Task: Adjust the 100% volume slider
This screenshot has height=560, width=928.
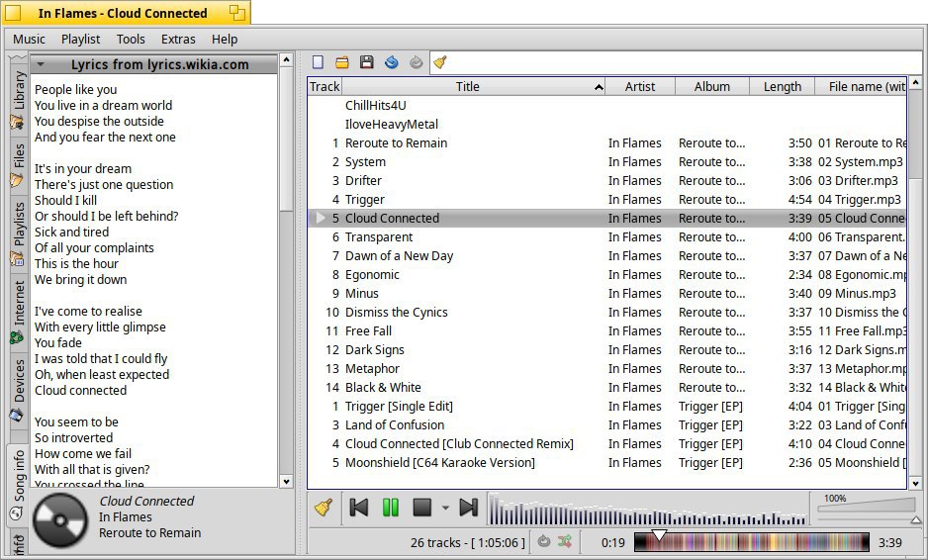Action: [869, 508]
